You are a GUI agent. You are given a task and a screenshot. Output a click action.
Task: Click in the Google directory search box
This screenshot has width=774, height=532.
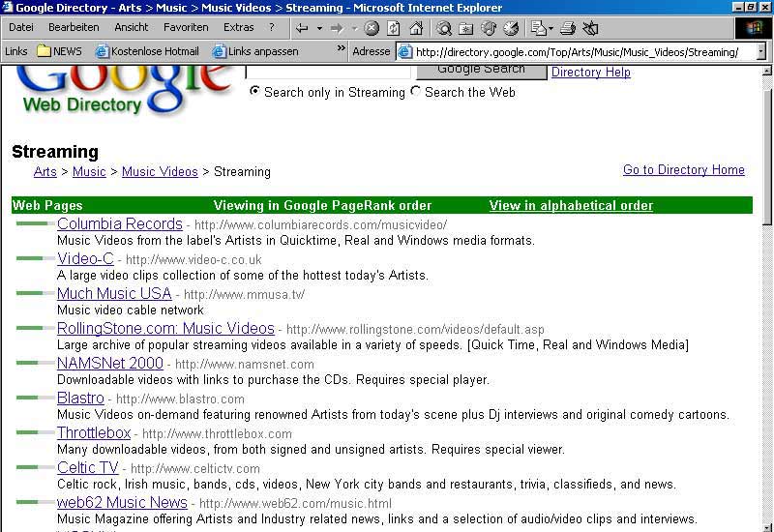point(328,72)
